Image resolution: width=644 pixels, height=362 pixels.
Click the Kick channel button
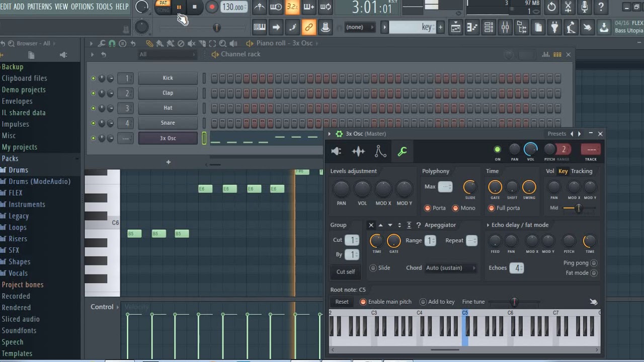click(168, 78)
